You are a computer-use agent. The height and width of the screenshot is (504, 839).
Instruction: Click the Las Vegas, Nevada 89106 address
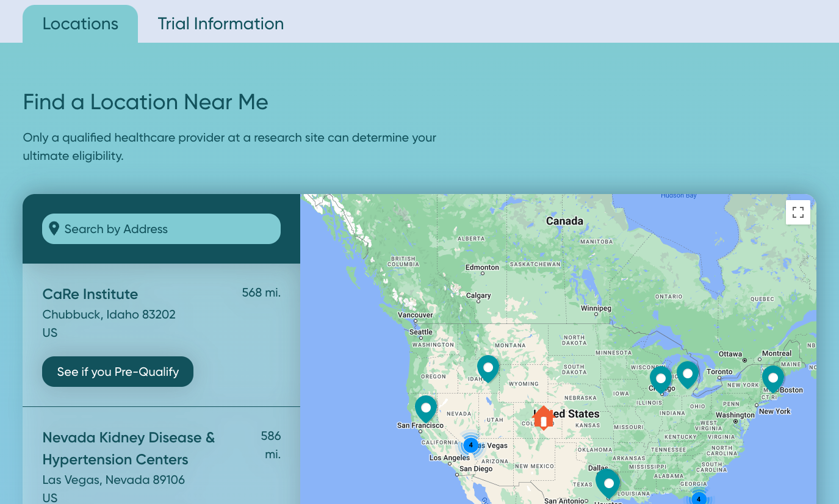(x=113, y=480)
